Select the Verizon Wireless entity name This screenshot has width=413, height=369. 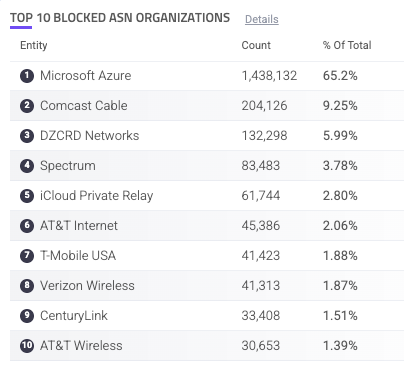tap(87, 286)
